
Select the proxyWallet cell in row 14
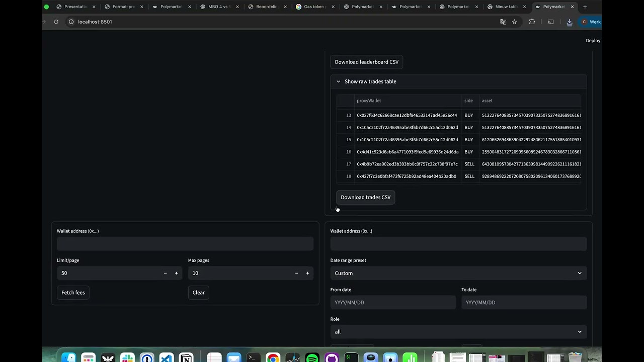(408, 128)
